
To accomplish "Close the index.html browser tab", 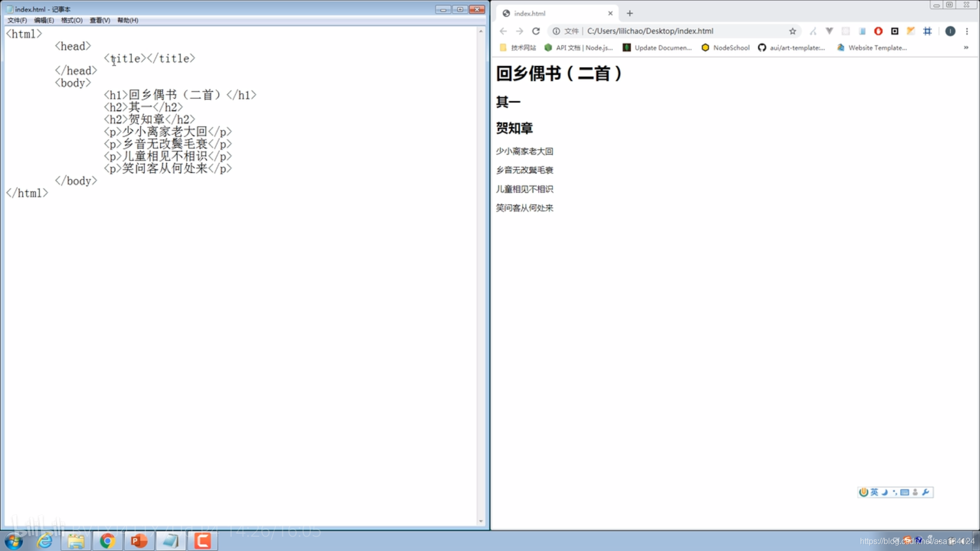I will 610,13.
